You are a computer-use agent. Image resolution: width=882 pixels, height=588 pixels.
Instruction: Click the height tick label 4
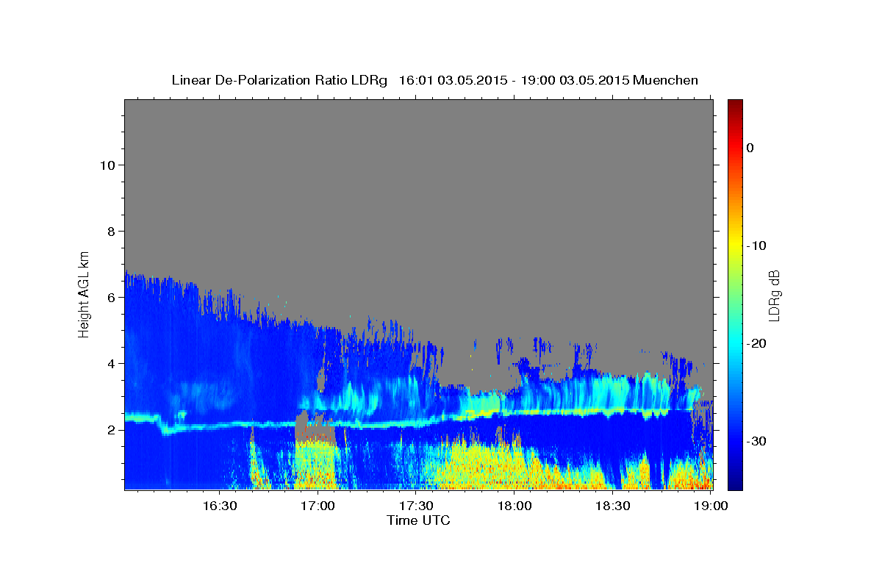tap(111, 364)
